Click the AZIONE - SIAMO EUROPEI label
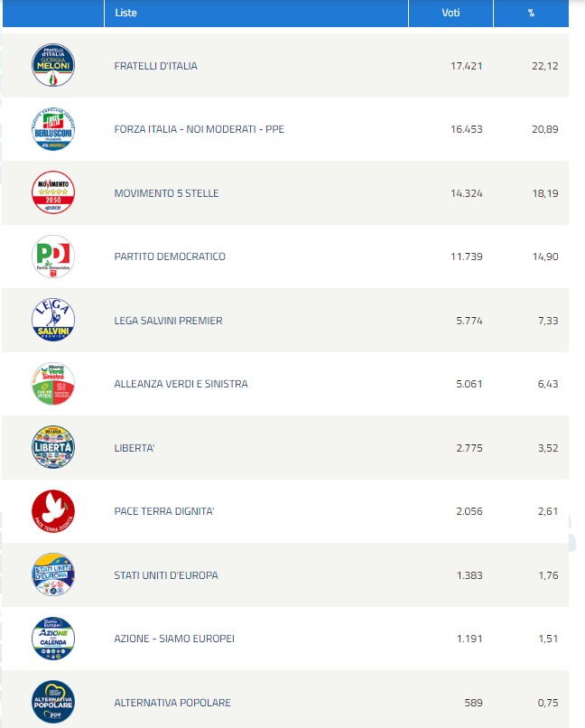The image size is (585, 728). tap(174, 639)
